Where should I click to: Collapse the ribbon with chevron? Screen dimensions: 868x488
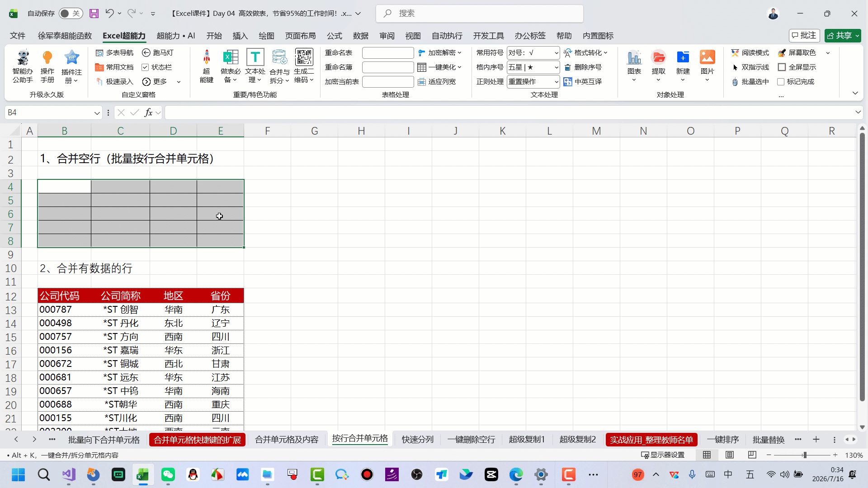point(855,93)
